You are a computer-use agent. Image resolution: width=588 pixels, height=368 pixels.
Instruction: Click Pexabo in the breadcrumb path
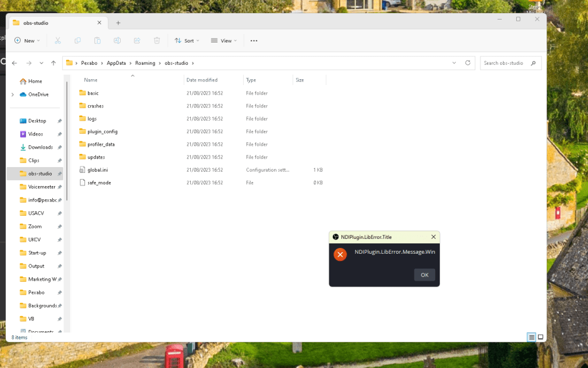pos(89,63)
